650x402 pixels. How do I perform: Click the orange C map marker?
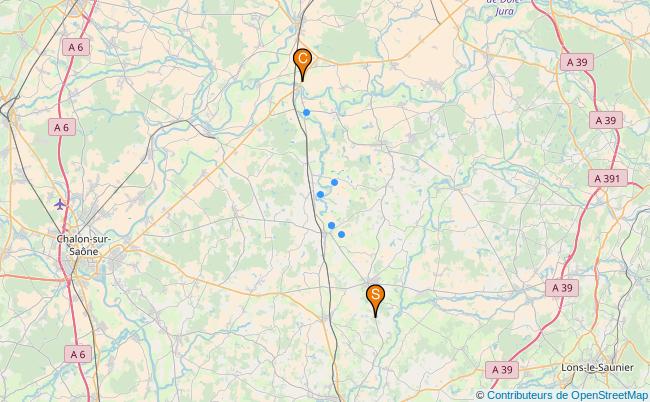coord(302,64)
